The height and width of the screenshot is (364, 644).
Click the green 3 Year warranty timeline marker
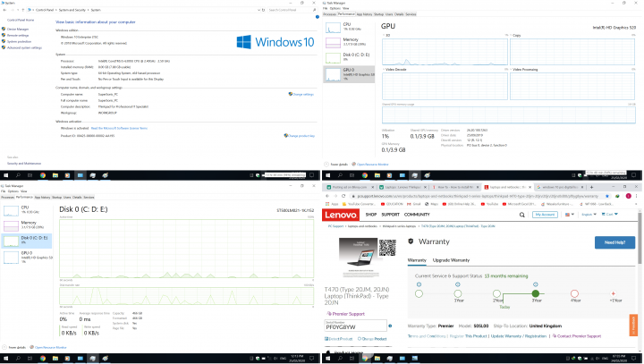(535, 293)
